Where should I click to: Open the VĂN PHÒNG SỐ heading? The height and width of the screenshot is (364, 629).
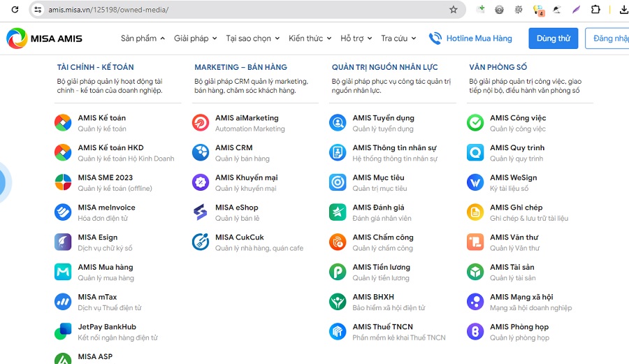click(498, 67)
